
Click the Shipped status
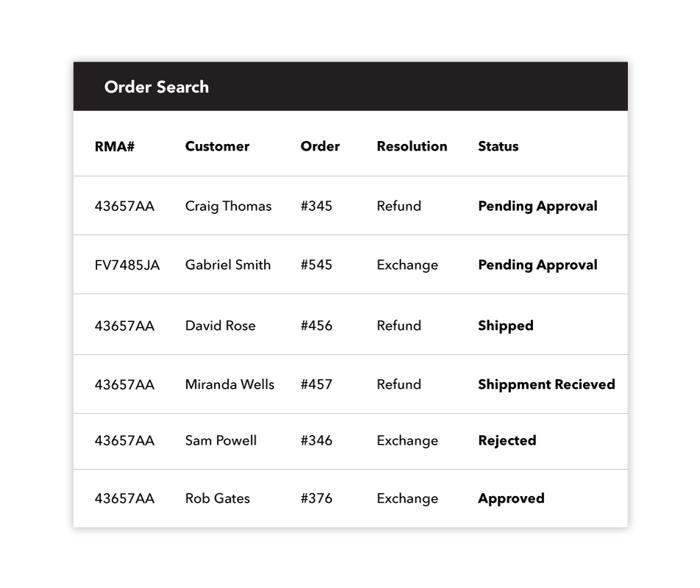point(505,326)
